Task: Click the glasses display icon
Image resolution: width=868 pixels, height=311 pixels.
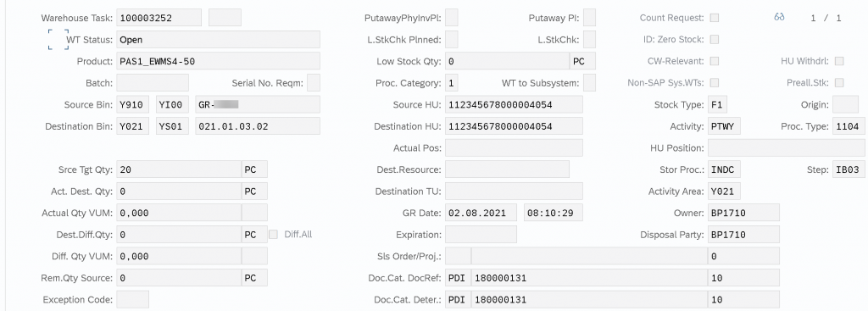Action: 780,18
